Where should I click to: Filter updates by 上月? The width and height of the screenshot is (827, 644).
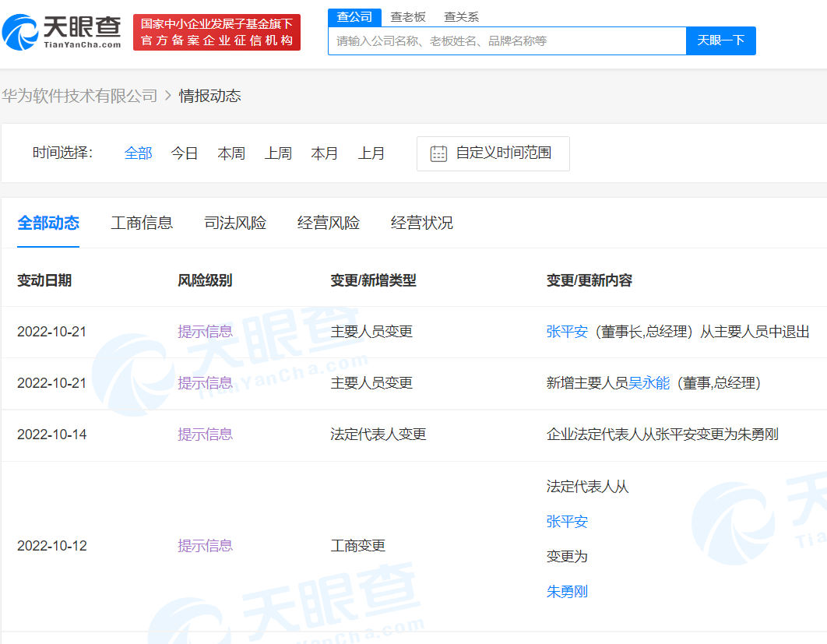coord(371,153)
